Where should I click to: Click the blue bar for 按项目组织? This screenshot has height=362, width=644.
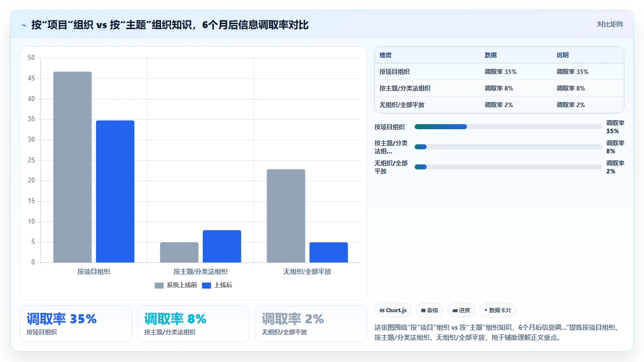(x=115, y=192)
